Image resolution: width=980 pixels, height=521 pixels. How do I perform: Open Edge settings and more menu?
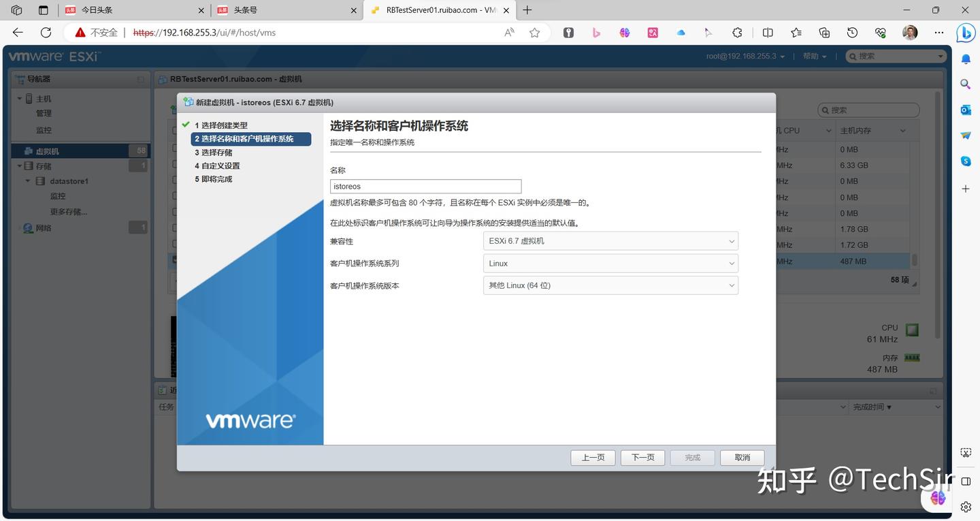click(x=939, y=32)
